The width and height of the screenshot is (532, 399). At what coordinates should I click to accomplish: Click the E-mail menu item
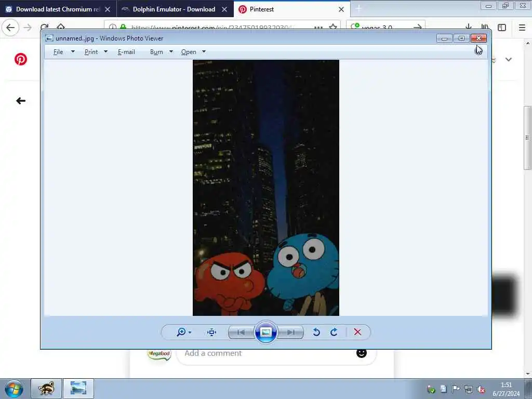coord(126,52)
